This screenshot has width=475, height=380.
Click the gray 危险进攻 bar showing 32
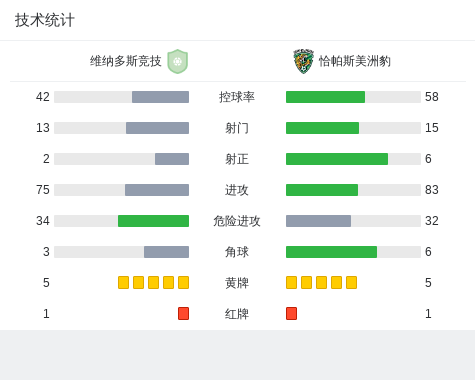[318, 221]
